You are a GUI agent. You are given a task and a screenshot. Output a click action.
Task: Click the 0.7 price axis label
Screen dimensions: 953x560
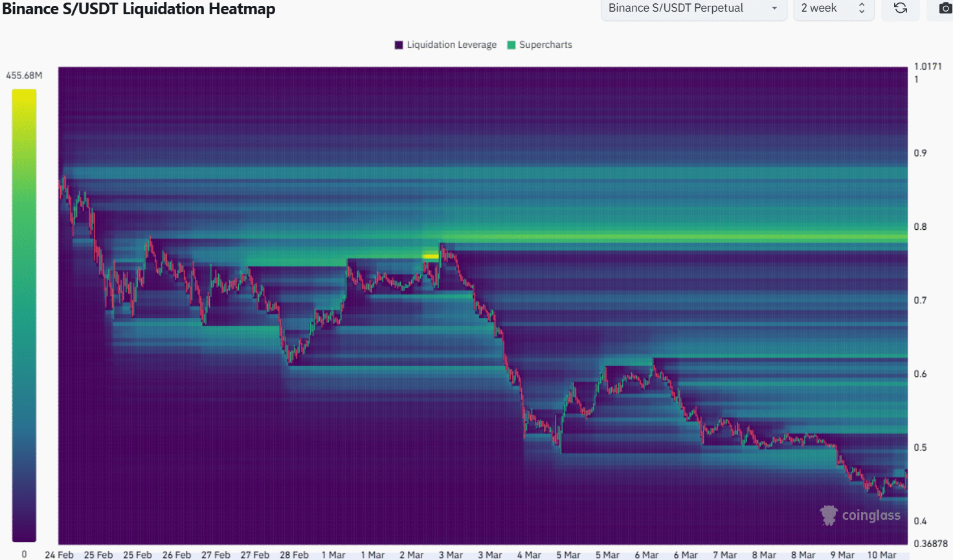[920, 300]
